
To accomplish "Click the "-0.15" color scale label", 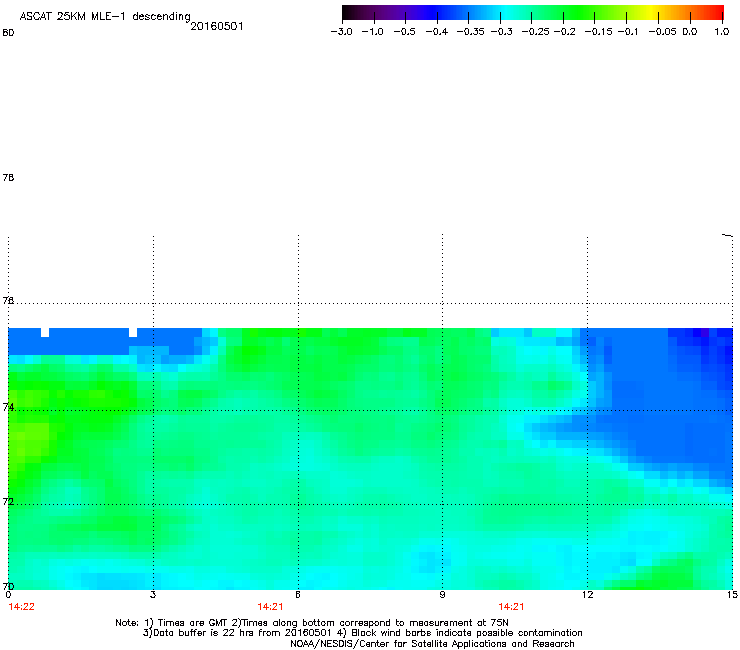I will [598, 32].
